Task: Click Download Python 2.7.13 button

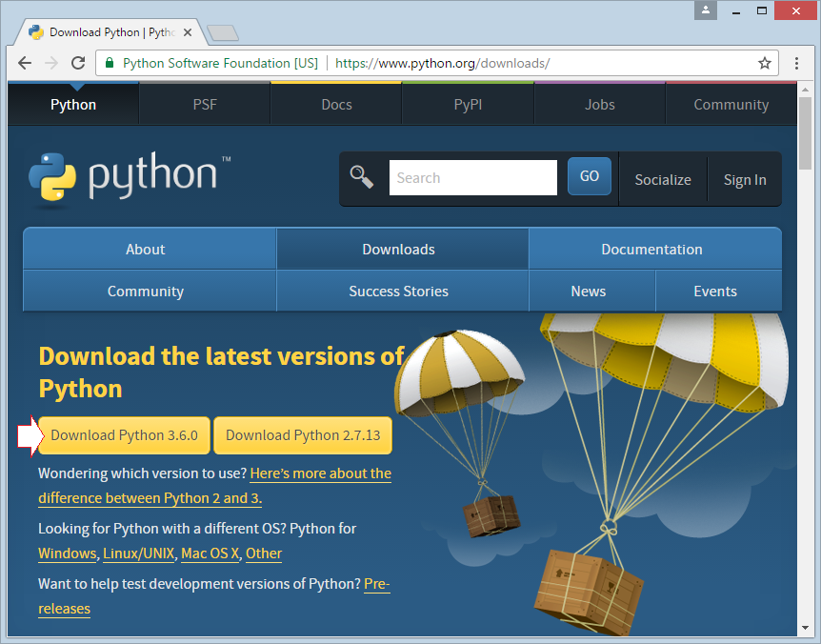Action: click(x=303, y=435)
